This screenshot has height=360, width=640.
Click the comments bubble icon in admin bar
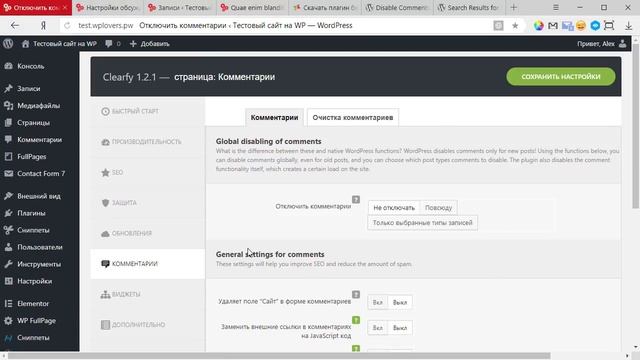[x=109, y=44]
